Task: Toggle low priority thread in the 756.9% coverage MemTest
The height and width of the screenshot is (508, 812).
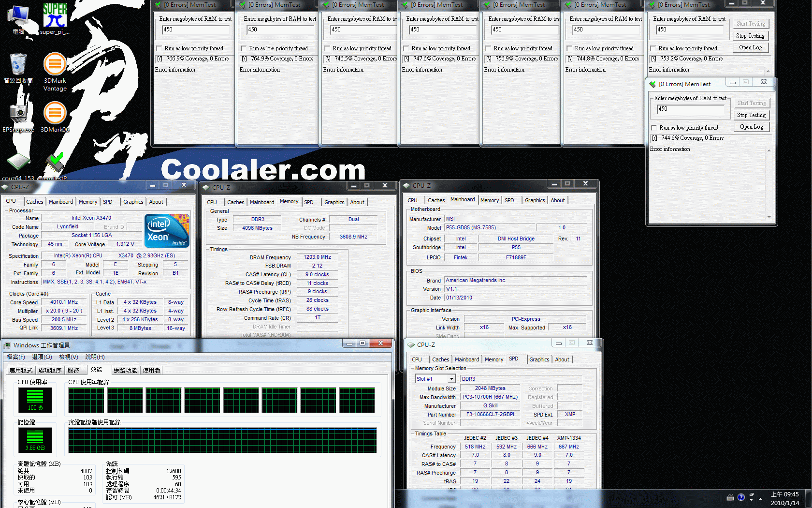Action: point(488,48)
